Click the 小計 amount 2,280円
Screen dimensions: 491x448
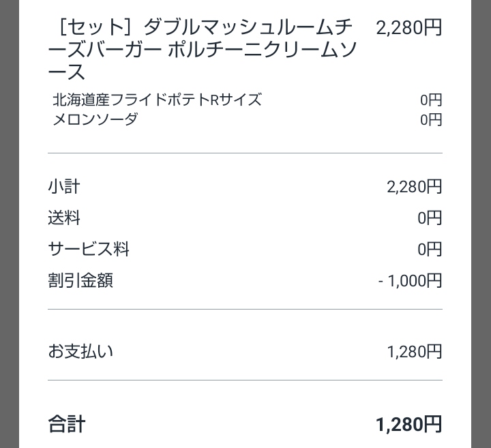pos(414,187)
